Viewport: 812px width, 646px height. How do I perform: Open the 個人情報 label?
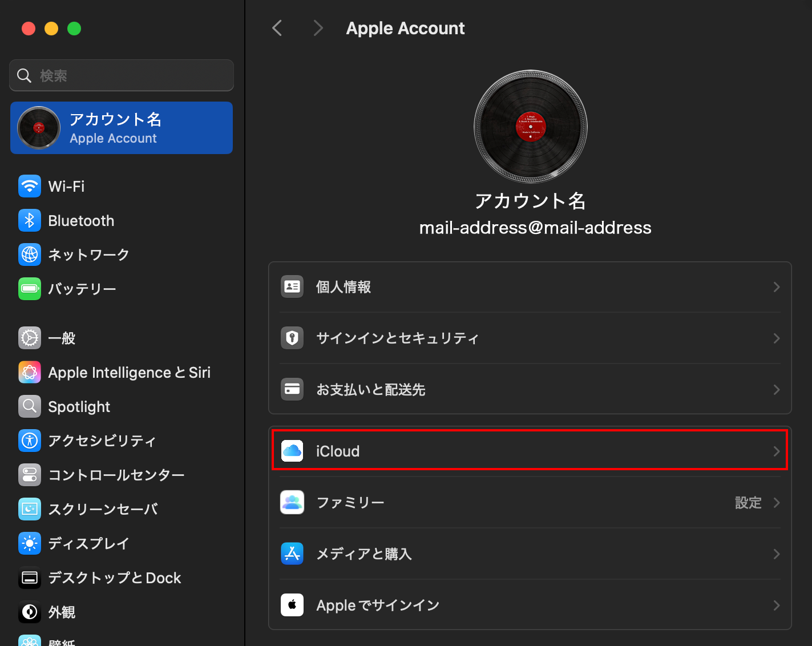[344, 287]
